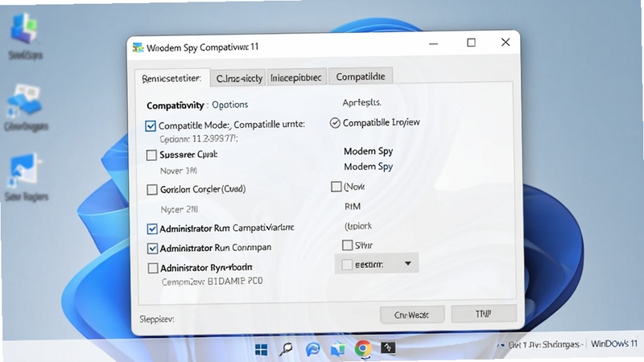The image size is (644, 362).
Task: Enable the Suesarer Cpal checkbox
Action: (x=151, y=155)
